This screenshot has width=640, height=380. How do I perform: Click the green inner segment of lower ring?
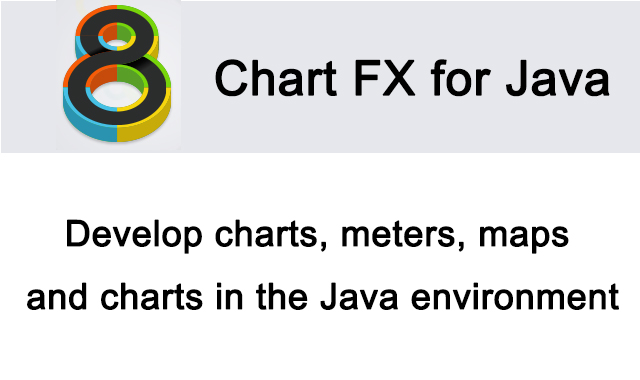point(133,76)
